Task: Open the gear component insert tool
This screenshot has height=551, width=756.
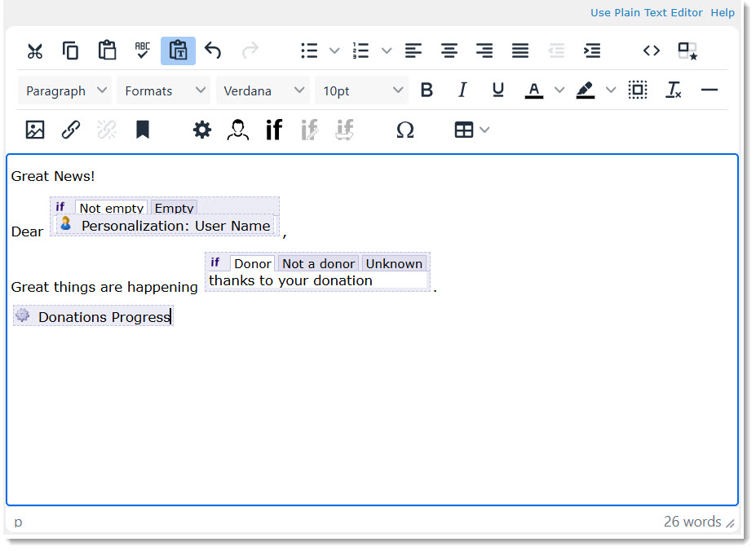Action: [201, 130]
